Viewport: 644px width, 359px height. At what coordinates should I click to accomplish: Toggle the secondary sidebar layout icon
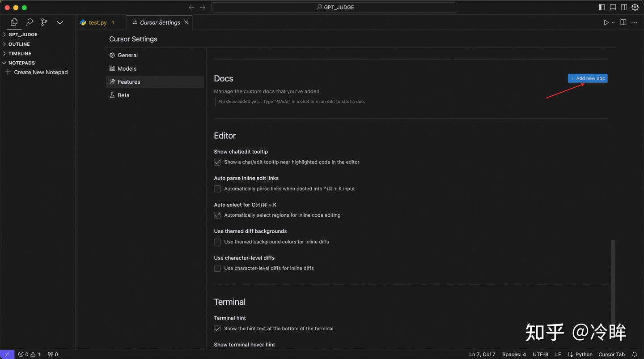click(624, 7)
